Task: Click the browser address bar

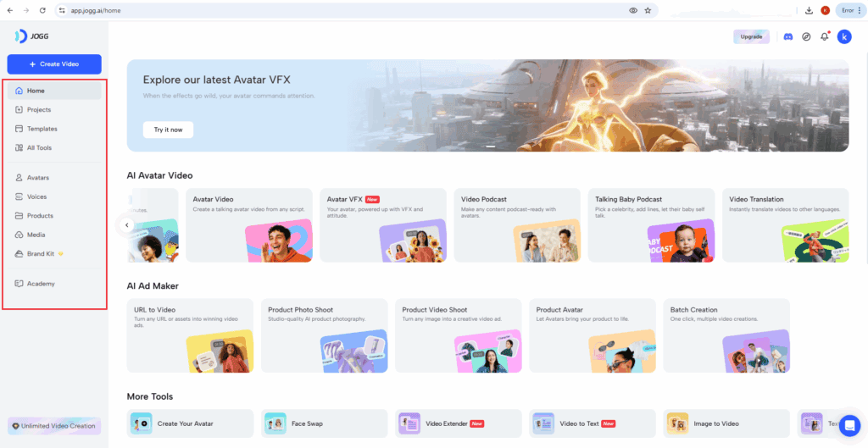Action: [339, 10]
